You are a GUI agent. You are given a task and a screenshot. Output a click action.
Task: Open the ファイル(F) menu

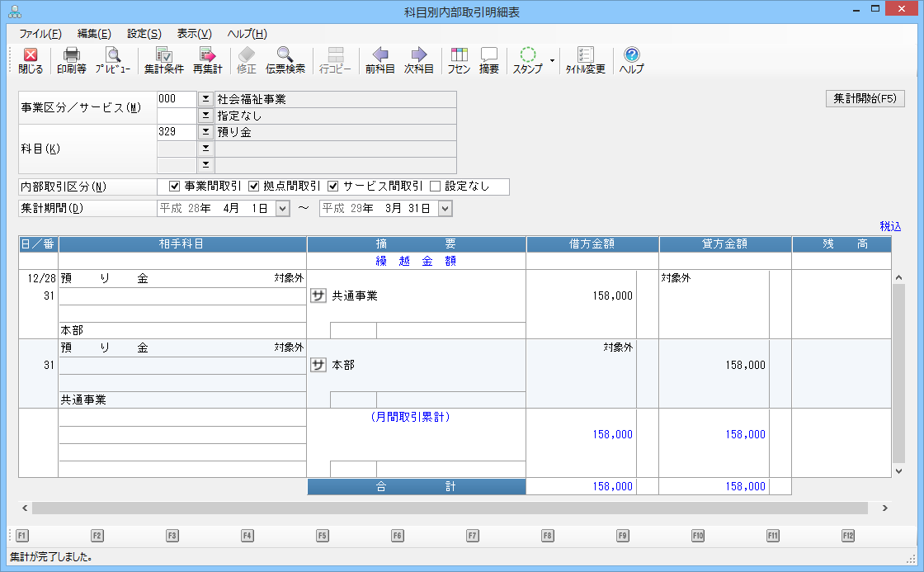(40, 34)
